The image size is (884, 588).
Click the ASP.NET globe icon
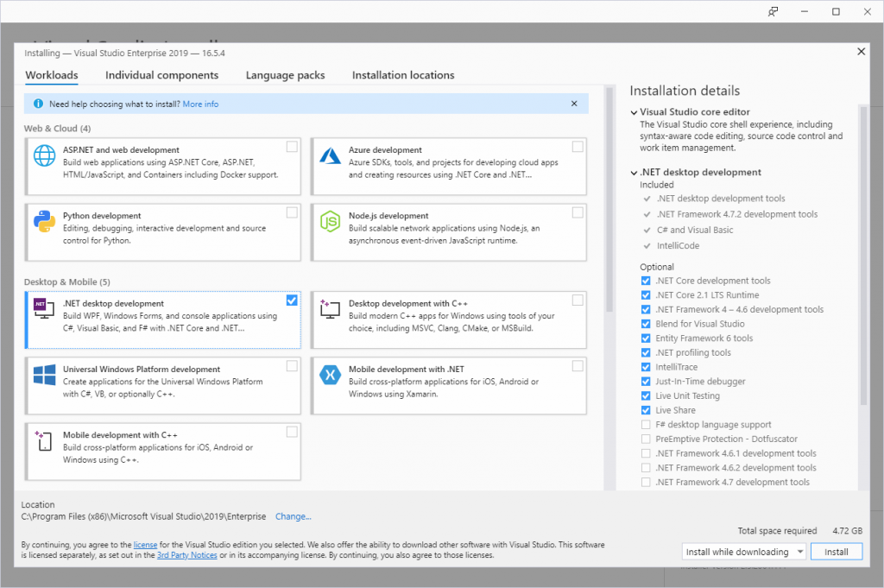45,155
